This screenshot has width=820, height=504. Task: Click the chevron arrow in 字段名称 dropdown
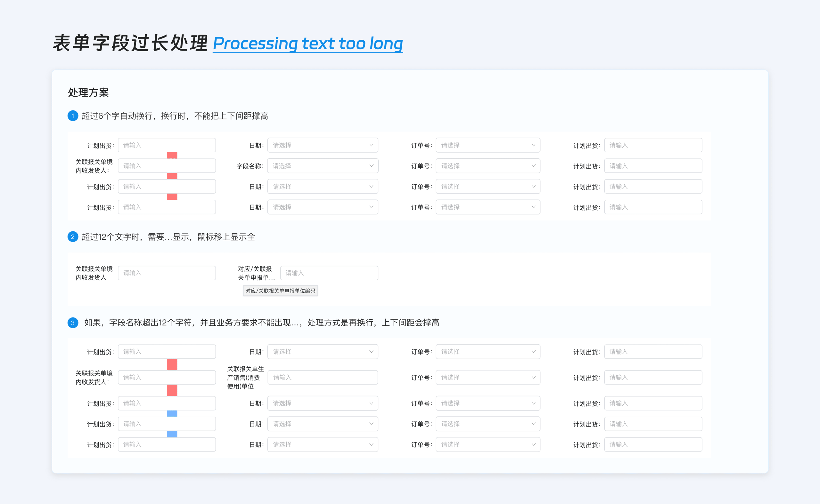tap(371, 166)
